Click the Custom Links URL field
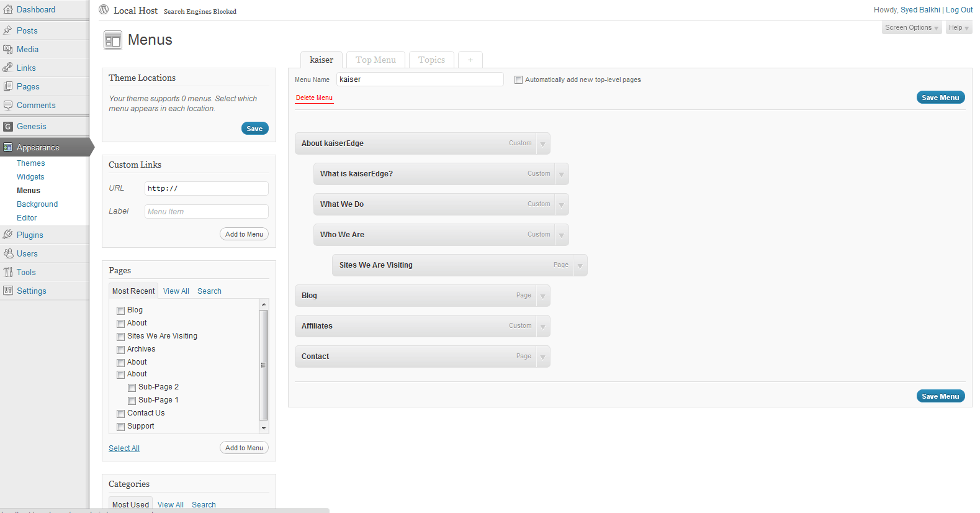 206,188
